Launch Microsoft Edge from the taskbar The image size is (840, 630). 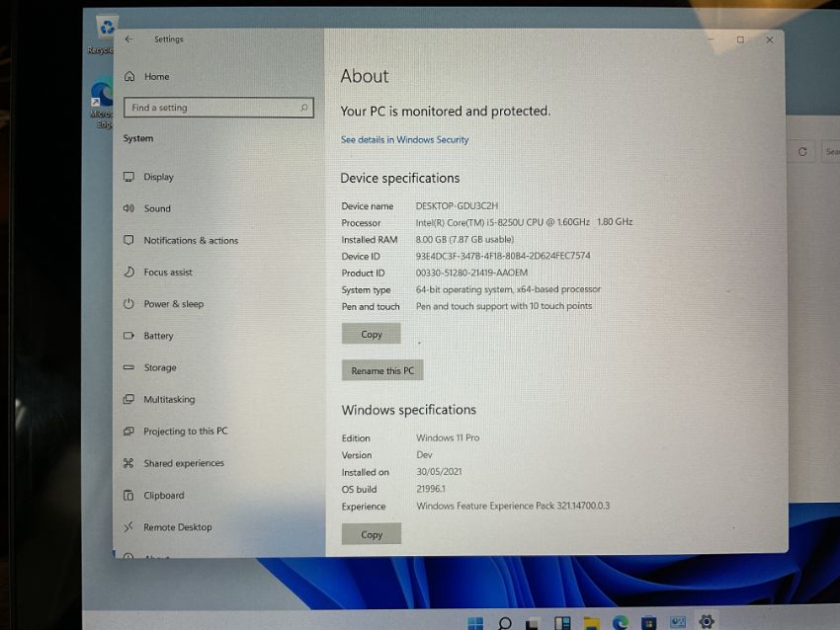coord(621,622)
